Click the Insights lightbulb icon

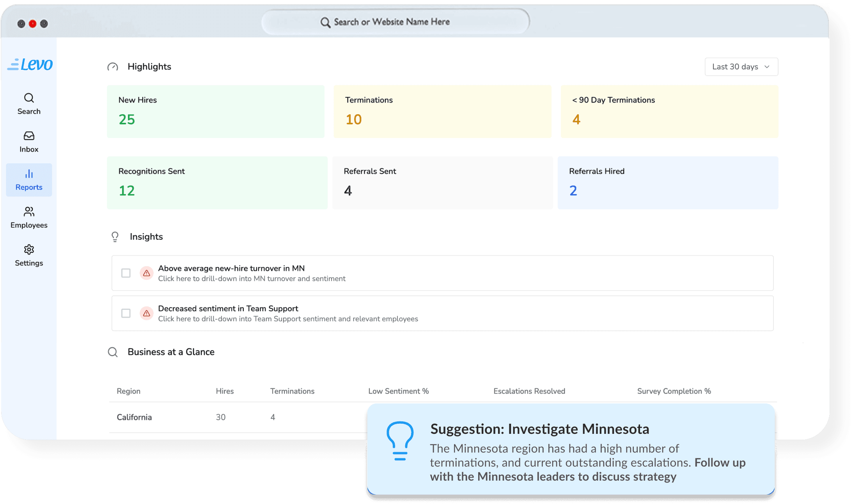(x=115, y=237)
